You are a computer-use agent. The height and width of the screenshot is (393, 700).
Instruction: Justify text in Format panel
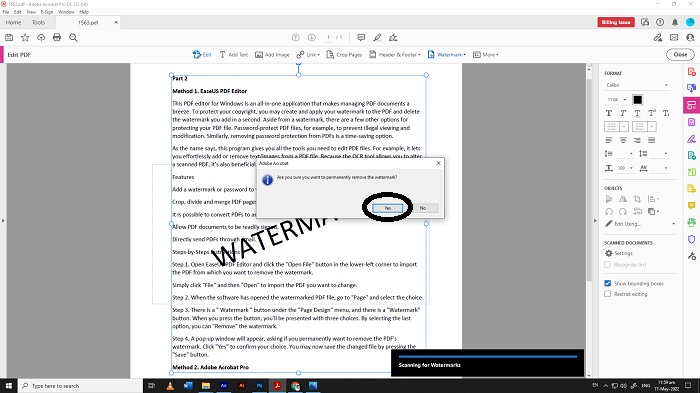click(651, 140)
